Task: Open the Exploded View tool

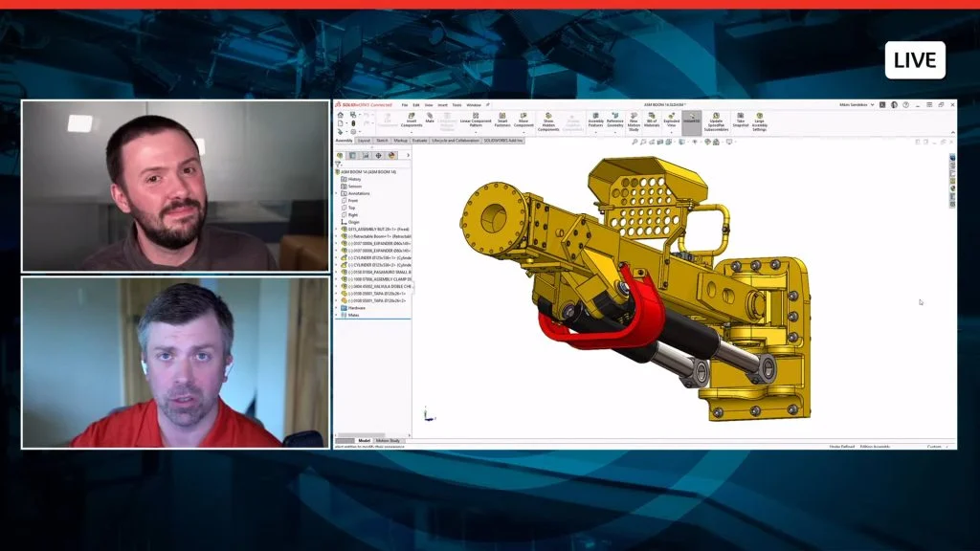Action: point(671,120)
